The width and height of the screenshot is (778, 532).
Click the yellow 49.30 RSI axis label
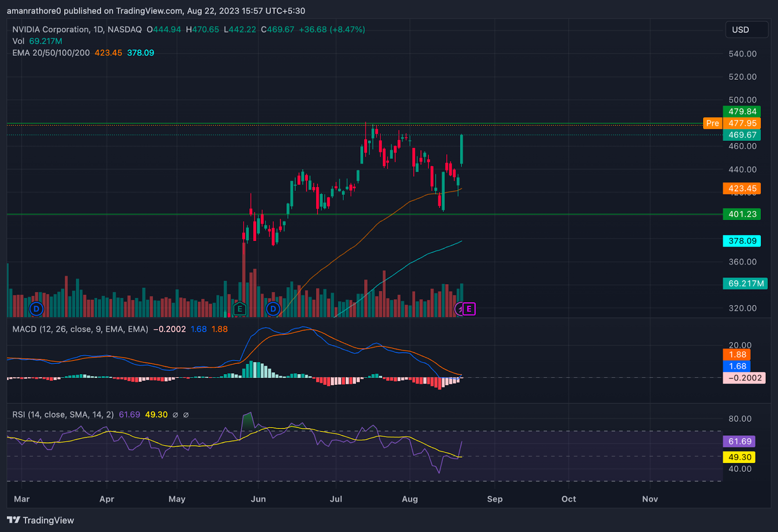pyautogui.click(x=740, y=457)
